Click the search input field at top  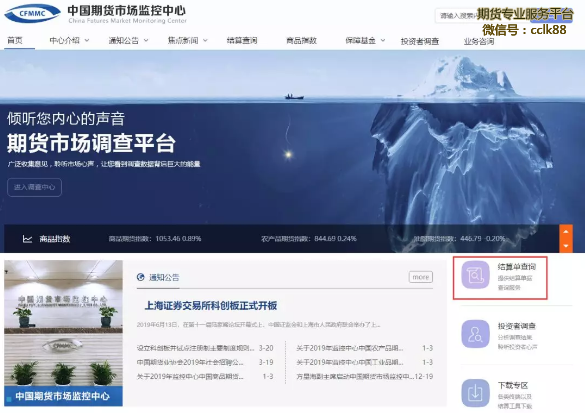click(456, 16)
